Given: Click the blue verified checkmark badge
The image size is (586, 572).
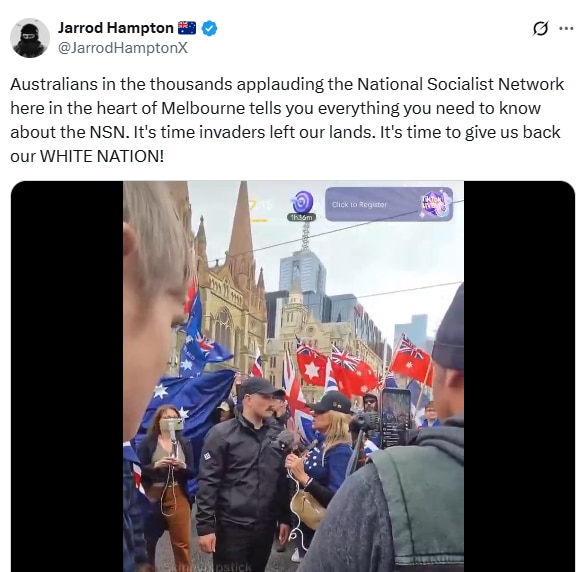Looking at the screenshot, I should click(x=210, y=28).
